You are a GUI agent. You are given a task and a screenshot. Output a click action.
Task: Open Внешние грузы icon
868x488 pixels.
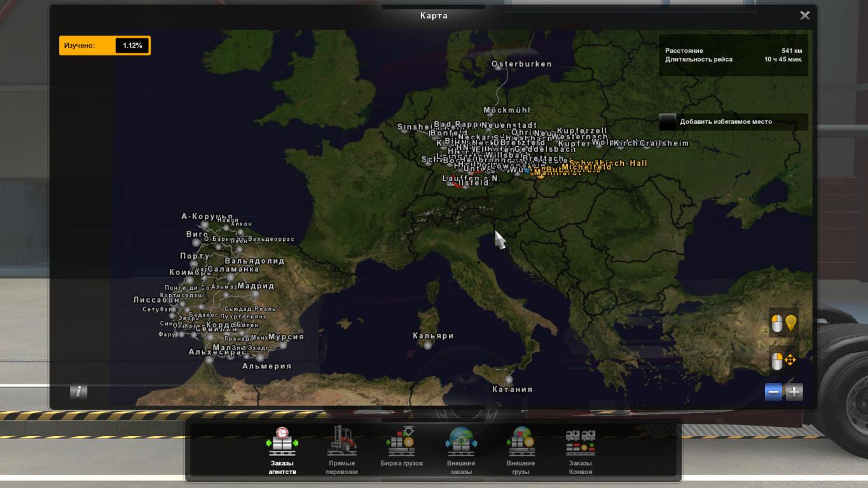(x=521, y=441)
